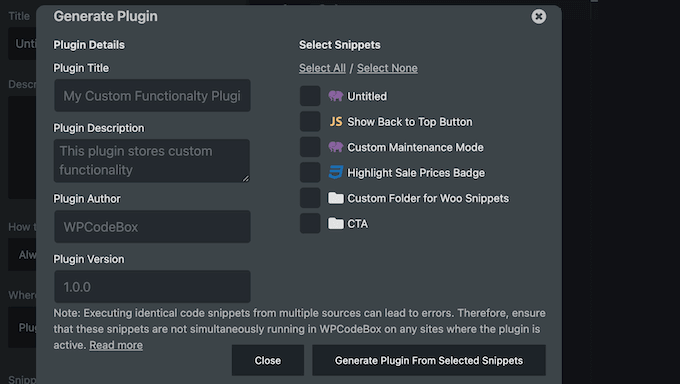Click the Select None link
Viewport: 680px width, 384px height.
click(x=387, y=68)
